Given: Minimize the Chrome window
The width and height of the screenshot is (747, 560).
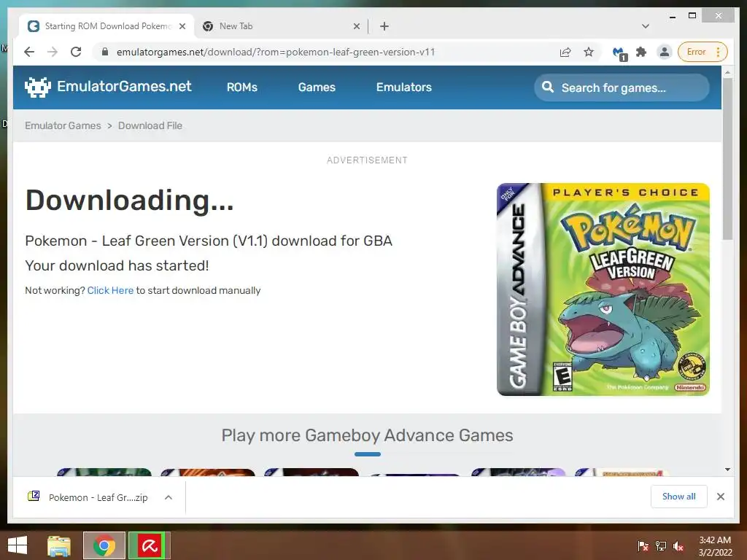Looking at the screenshot, I should pyautogui.click(x=673, y=16).
